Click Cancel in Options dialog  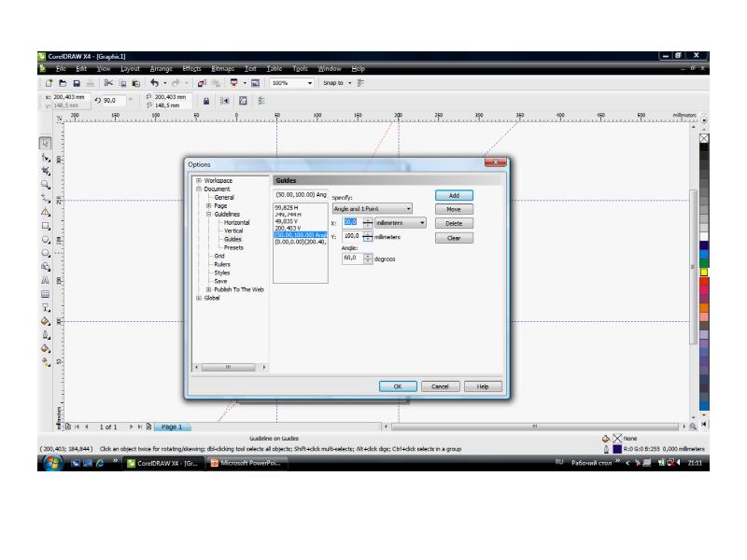pos(440,386)
